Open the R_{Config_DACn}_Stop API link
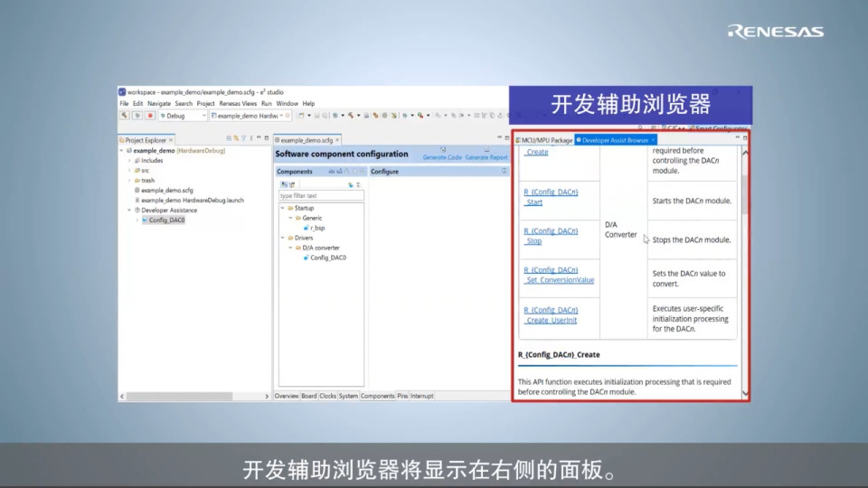This screenshot has height=488, width=868. (551, 236)
